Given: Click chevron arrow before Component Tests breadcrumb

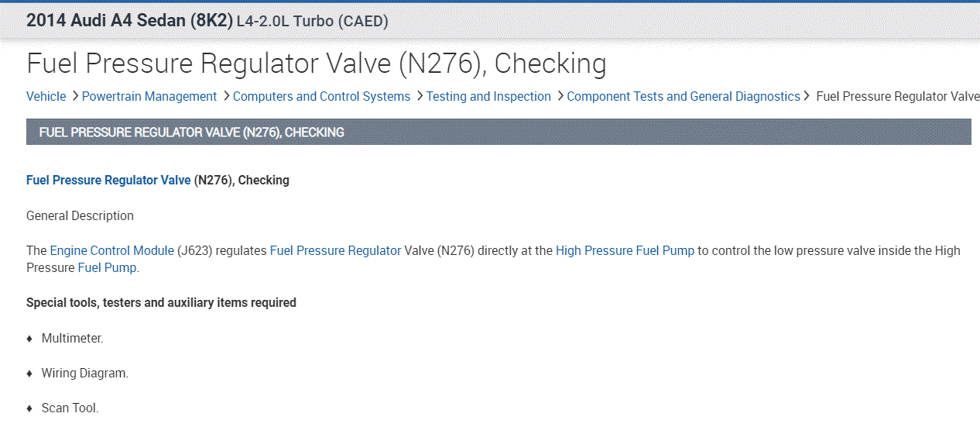Looking at the screenshot, I should coord(560,96).
